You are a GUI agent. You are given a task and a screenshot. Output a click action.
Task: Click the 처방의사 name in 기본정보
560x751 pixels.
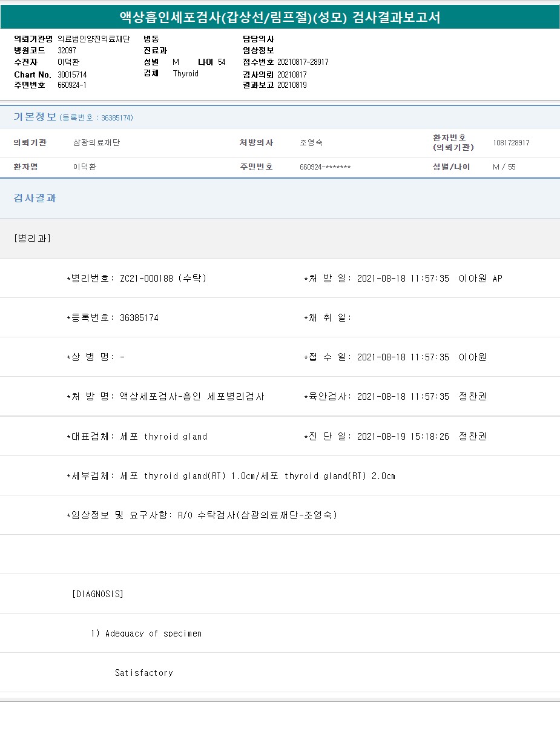pos(311,143)
